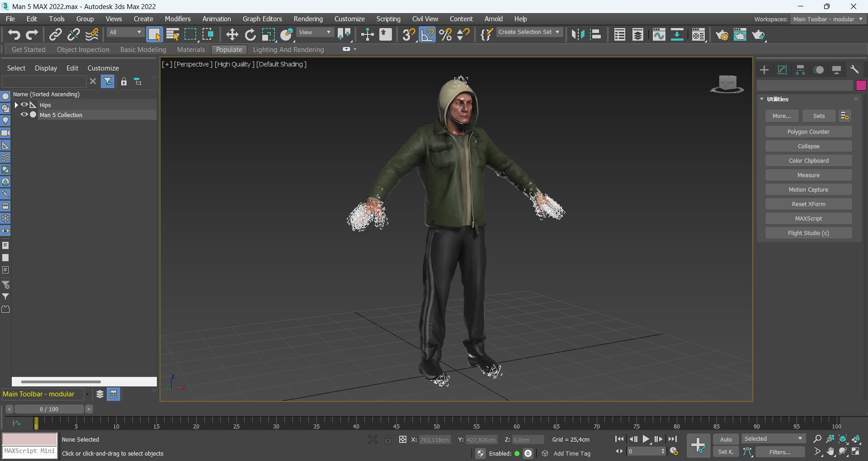Click the Unlink Selection icon
This screenshot has height=461, width=868.
click(73, 35)
